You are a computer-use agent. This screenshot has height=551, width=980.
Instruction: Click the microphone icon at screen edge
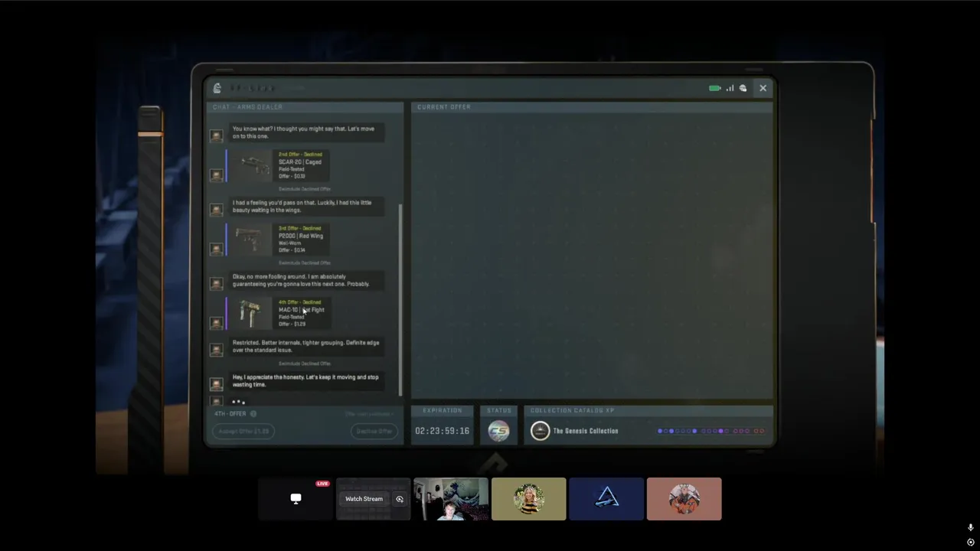pyautogui.click(x=970, y=527)
